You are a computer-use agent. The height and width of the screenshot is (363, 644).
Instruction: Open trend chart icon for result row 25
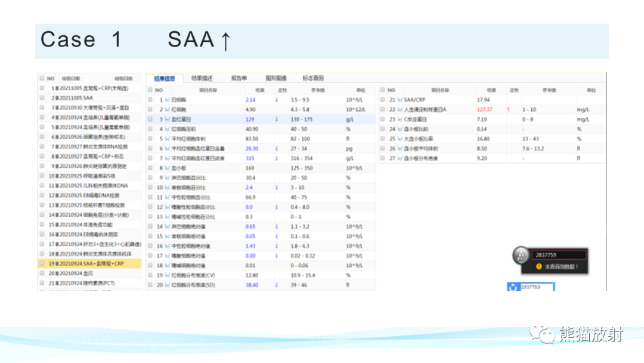coord(400,139)
